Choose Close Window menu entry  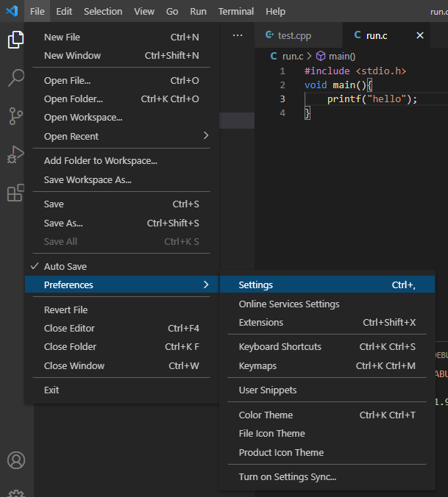click(122, 365)
